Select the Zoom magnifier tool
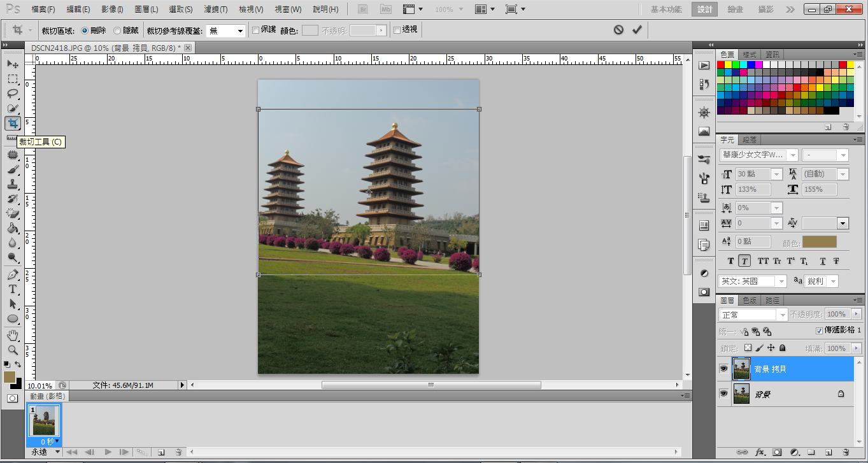The image size is (868, 463). pyautogui.click(x=13, y=350)
